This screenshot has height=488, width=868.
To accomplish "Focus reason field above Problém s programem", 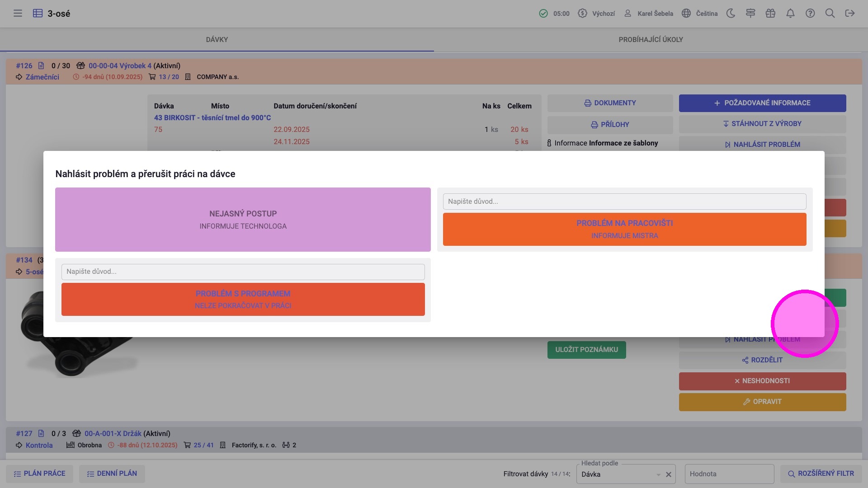I will 243,272.
